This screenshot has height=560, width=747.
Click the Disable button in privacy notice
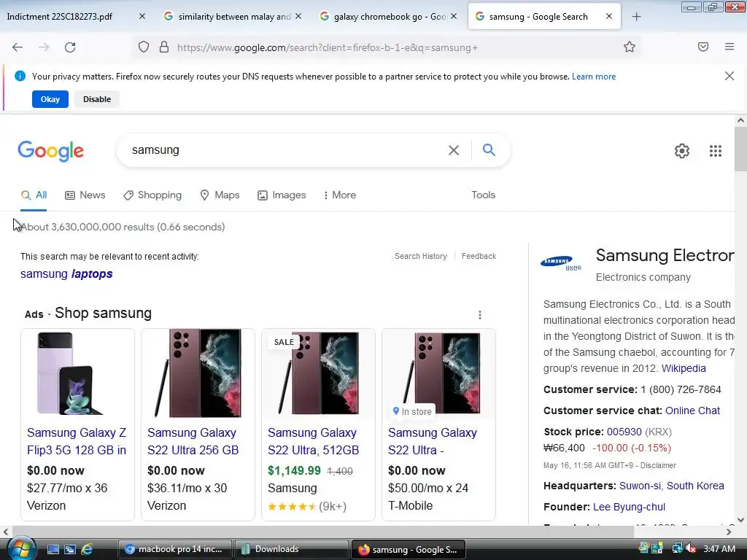point(97,99)
